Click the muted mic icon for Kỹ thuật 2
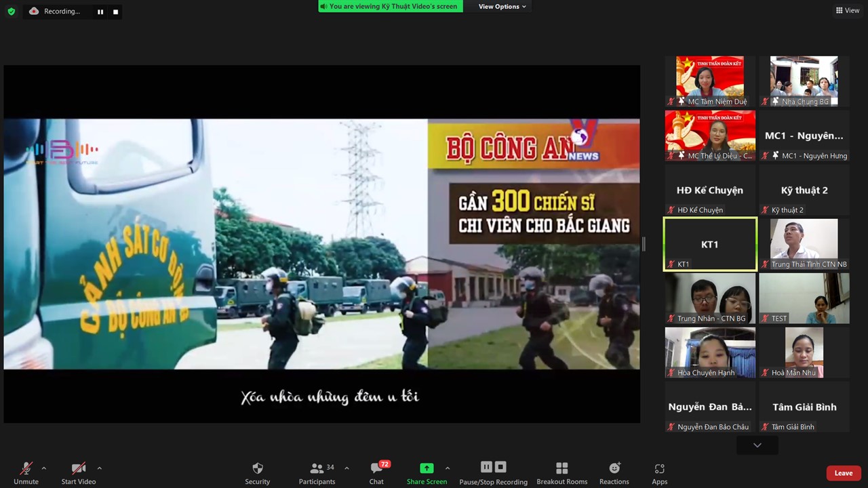Viewport: 868px width, 488px height. 765,210
